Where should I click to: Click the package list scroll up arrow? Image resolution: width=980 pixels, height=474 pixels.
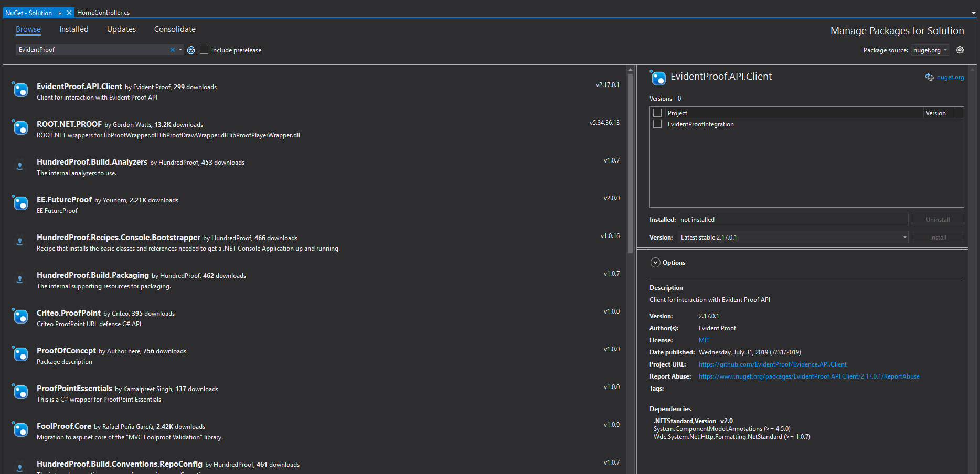(x=630, y=69)
